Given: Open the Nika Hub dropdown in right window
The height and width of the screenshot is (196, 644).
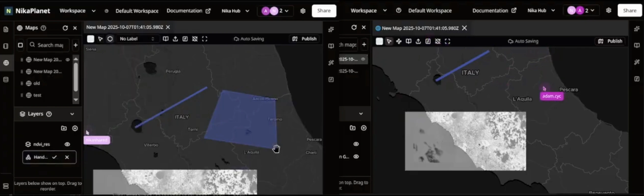Looking at the screenshot, I should click(541, 11).
